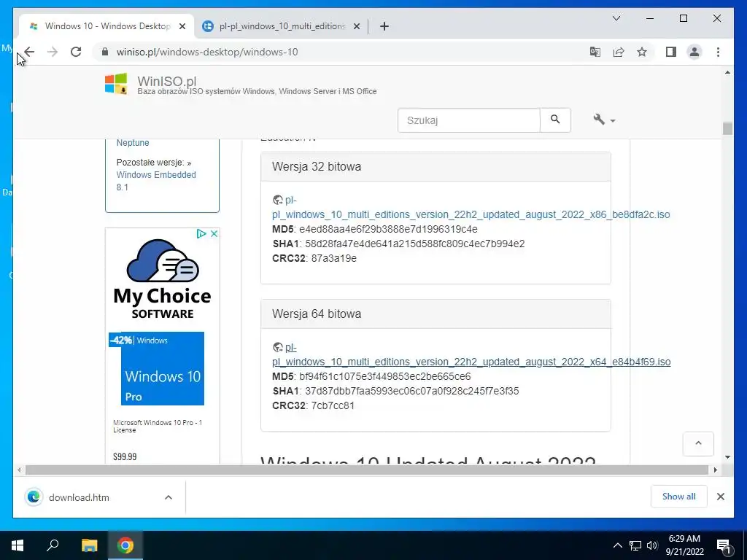Open the Windows Start menu
The width and height of the screenshot is (747, 560).
pyautogui.click(x=18, y=545)
